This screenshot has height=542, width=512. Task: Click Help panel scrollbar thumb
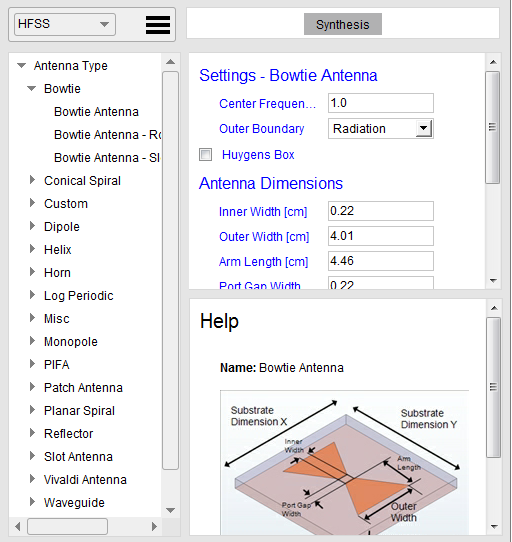pyautogui.click(x=493, y=387)
